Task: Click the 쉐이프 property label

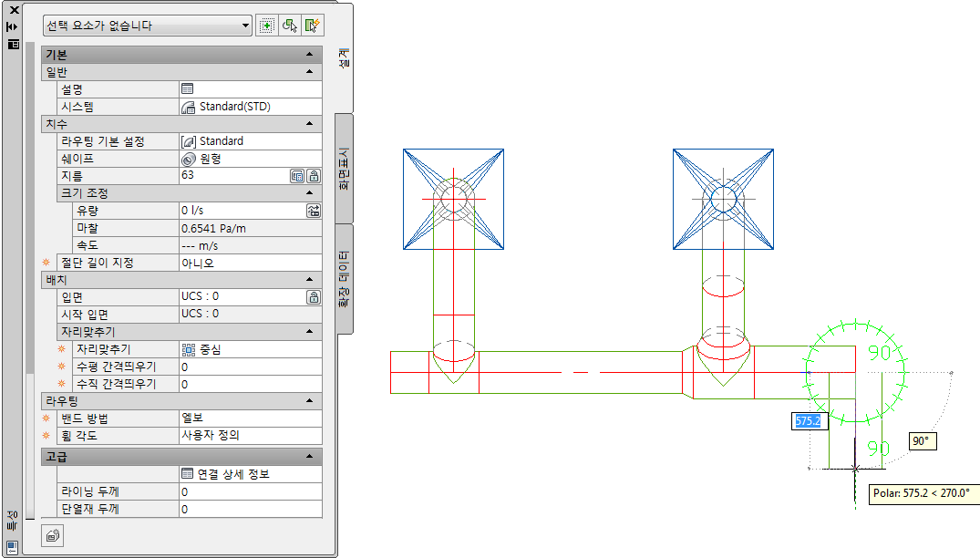Action: click(x=77, y=159)
